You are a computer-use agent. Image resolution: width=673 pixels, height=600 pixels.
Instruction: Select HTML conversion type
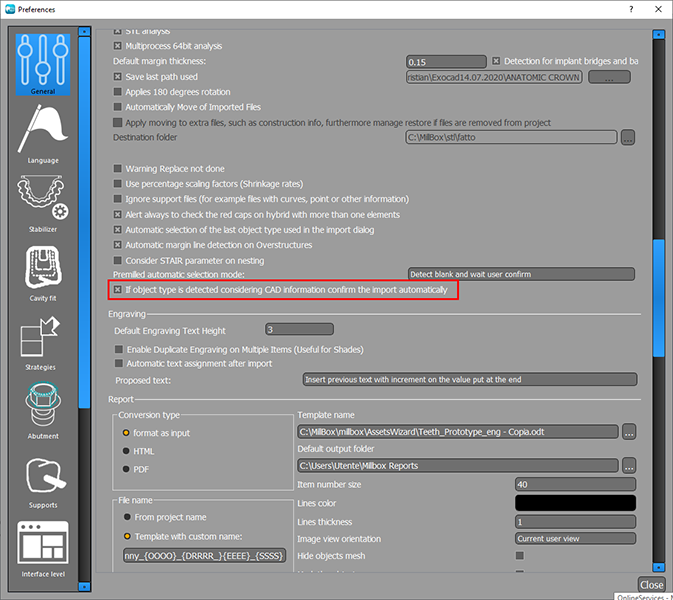(126, 451)
